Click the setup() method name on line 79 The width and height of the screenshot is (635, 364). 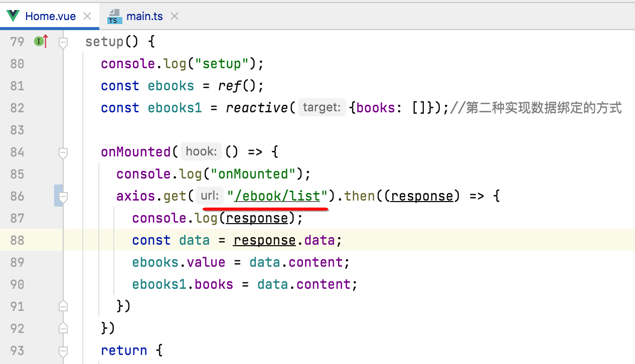[x=104, y=42]
